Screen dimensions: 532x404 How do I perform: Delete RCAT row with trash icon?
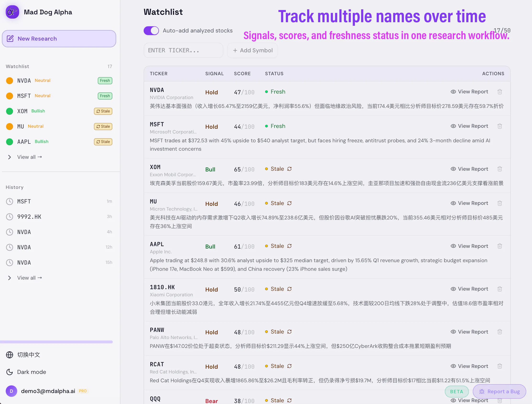click(x=500, y=366)
